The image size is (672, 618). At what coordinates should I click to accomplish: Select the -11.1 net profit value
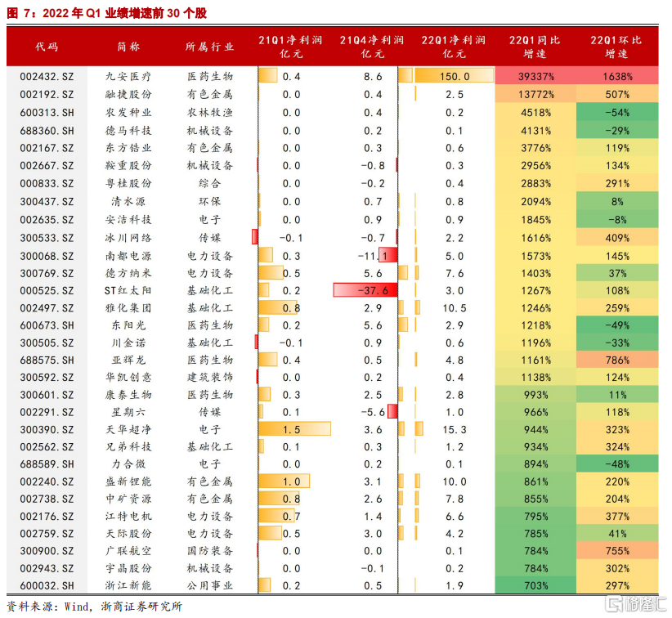pyautogui.click(x=373, y=256)
